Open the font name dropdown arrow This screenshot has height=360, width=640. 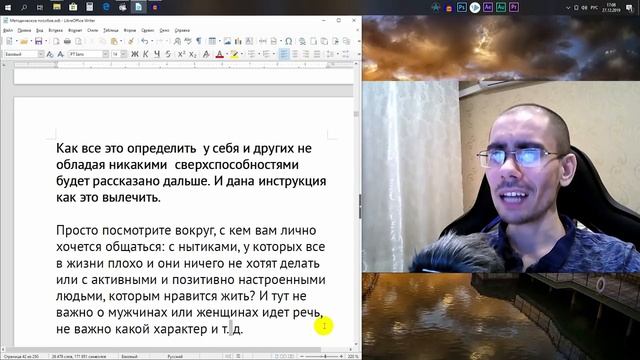(106, 54)
